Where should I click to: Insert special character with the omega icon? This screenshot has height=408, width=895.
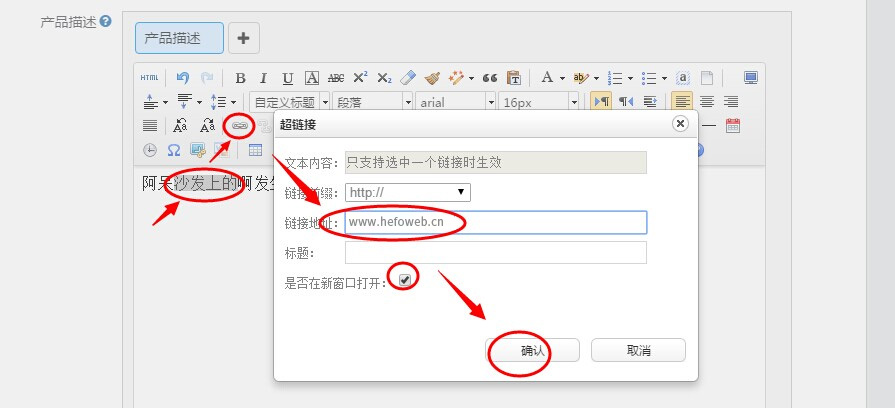pyautogui.click(x=174, y=151)
